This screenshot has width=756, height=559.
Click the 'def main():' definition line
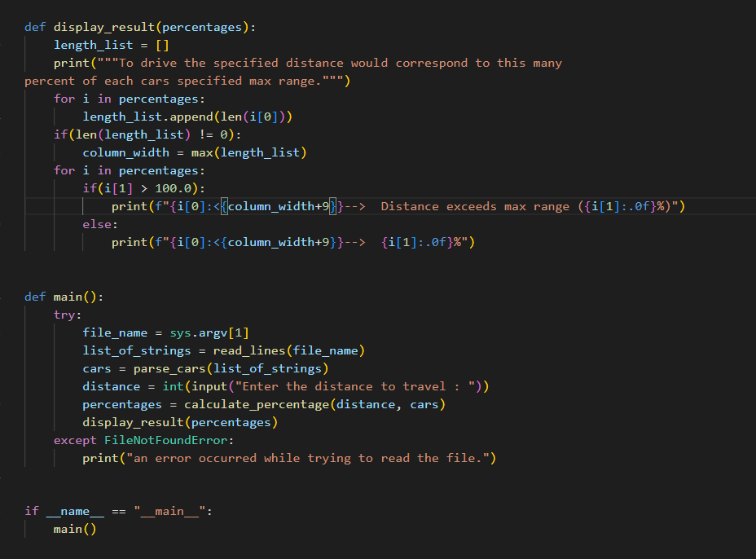click(64, 297)
